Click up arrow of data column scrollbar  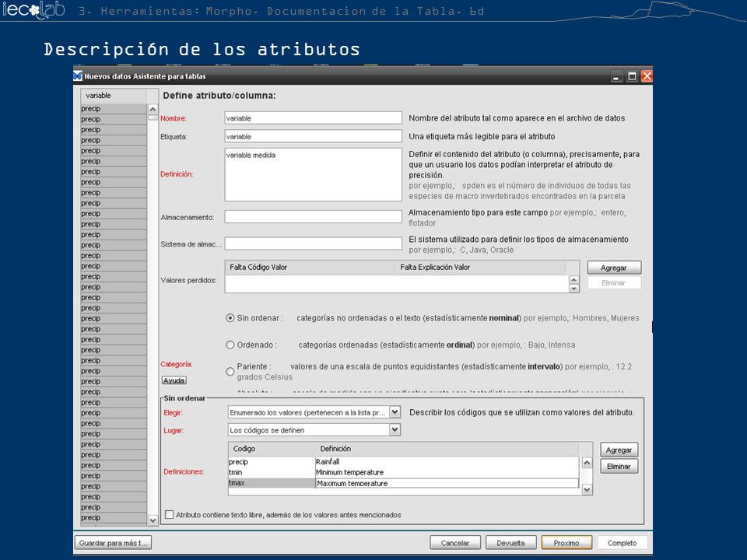pyautogui.click(x=153, y=109)
